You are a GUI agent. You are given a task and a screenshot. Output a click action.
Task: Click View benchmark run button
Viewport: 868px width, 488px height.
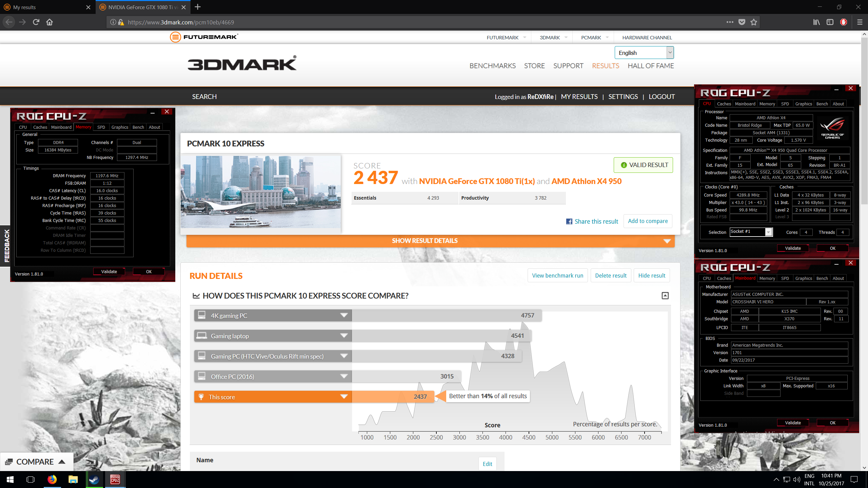[557, 276]
